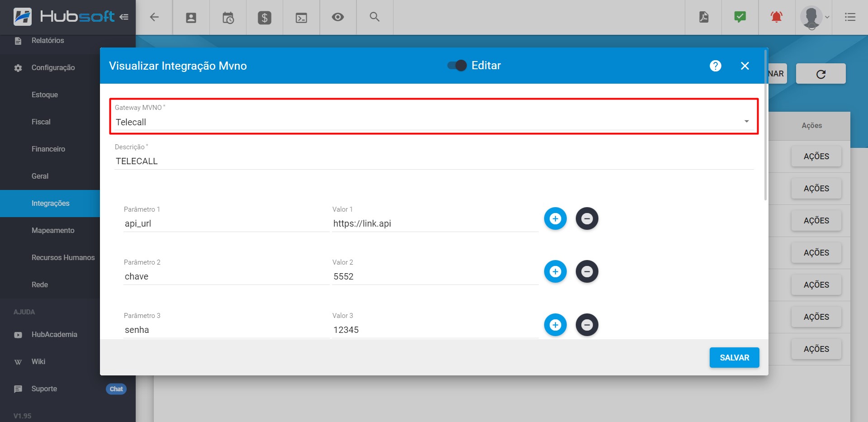Click the eye visibility icon in toolbar
The width and height of the screenshot is (868, 422).
click(x=338, y=17)
